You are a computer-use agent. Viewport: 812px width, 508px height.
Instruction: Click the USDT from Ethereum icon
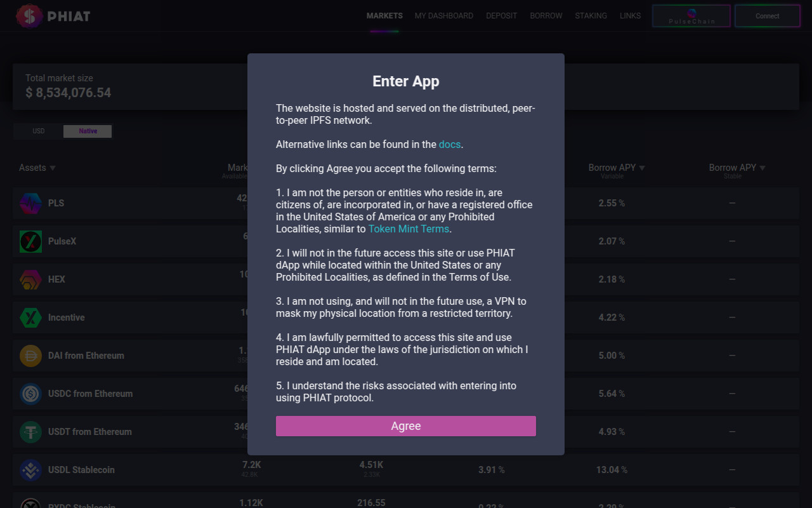click(30, 432)
